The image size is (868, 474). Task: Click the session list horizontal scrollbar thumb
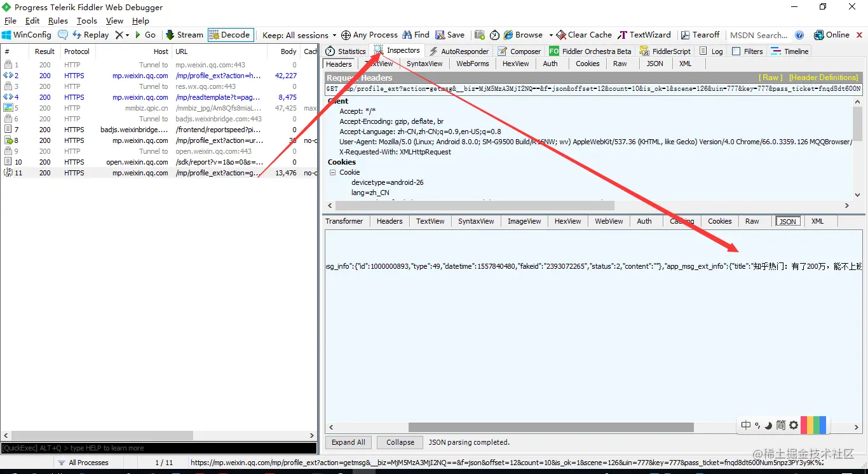(x=102, y=436)
